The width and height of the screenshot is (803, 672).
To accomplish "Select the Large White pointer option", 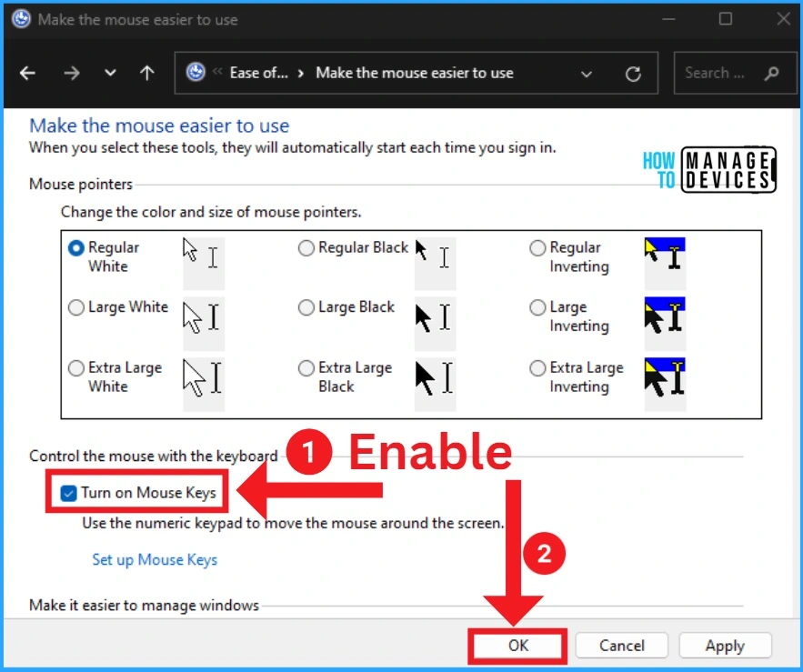I will pos(76,307).
